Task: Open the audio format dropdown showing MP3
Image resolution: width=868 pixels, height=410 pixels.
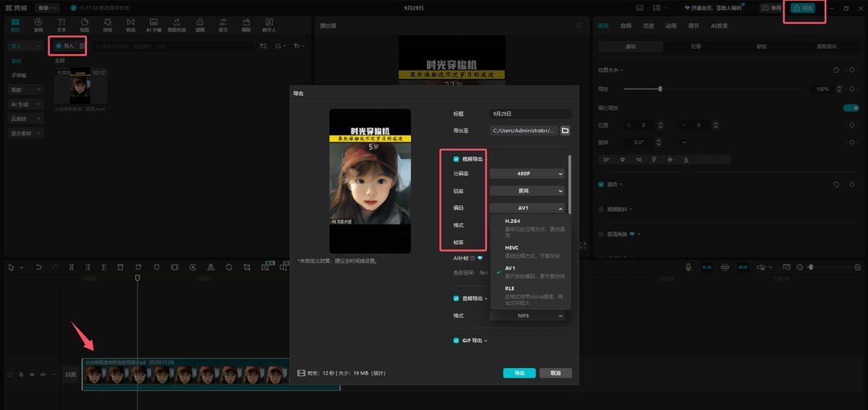Action: (527, 316)
